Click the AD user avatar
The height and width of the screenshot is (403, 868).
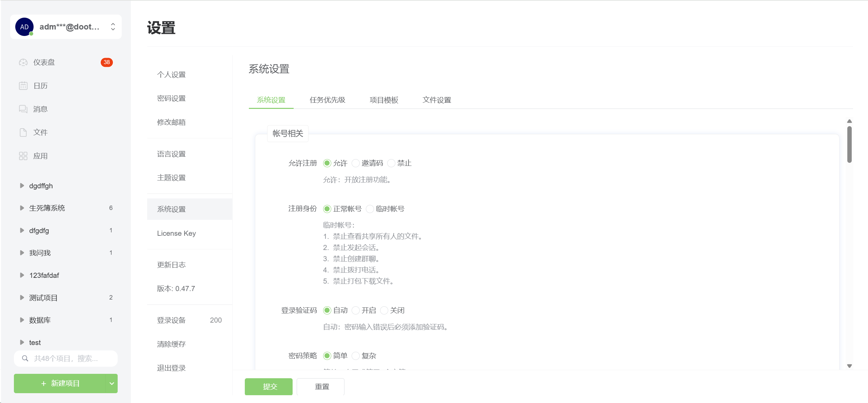click(x=24, y=27)
